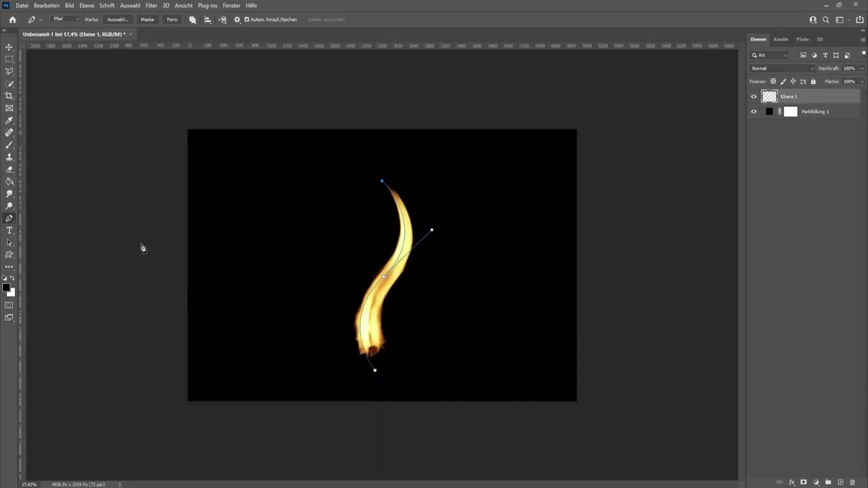Open the Bearbeiten menu

[x=47, y=5]
